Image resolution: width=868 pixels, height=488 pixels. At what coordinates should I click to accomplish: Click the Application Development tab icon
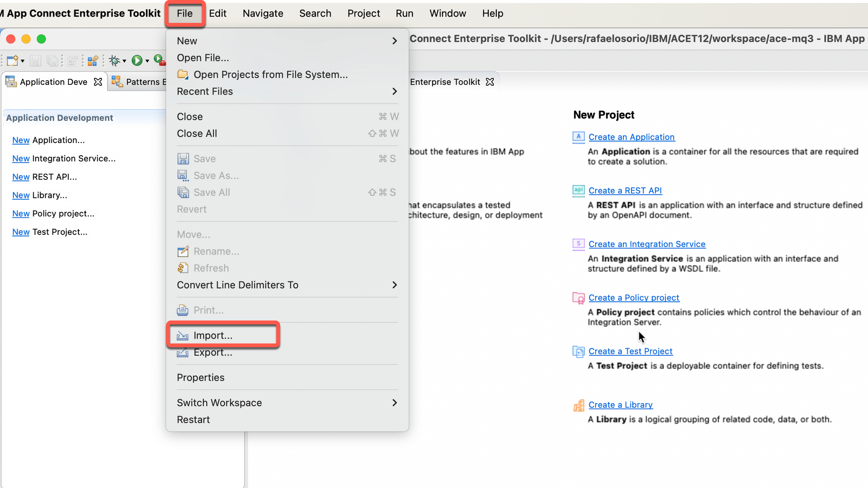[11, 81]
